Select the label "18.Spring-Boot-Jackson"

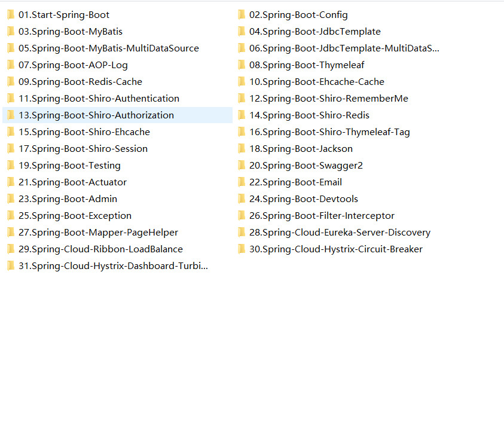pyautogui.click(x=301, y=149)
